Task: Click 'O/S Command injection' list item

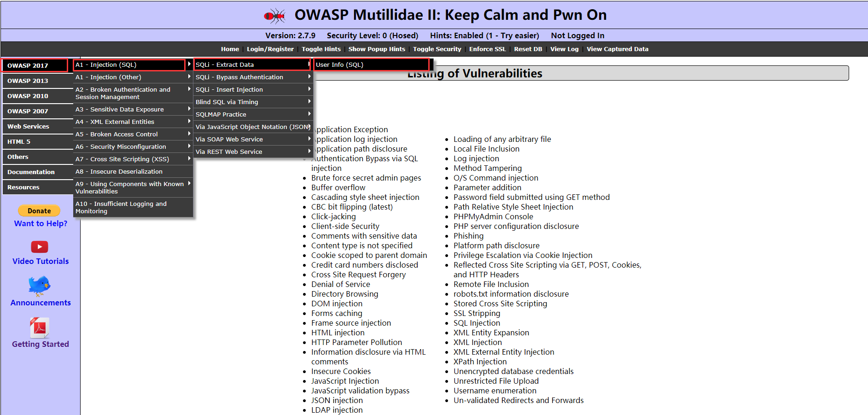Action: tap(496, 178)
